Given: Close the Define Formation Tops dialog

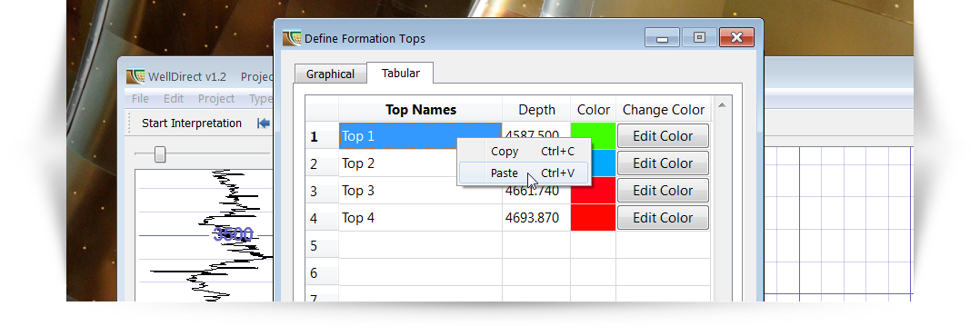Looking at the screenshot, I should (x=737, y=37).
